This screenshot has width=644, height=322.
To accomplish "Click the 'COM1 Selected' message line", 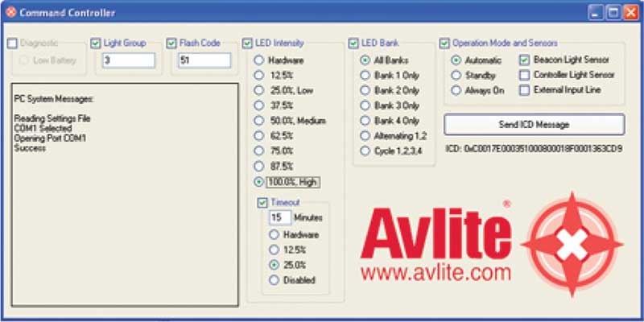I will tap(43, 129).
